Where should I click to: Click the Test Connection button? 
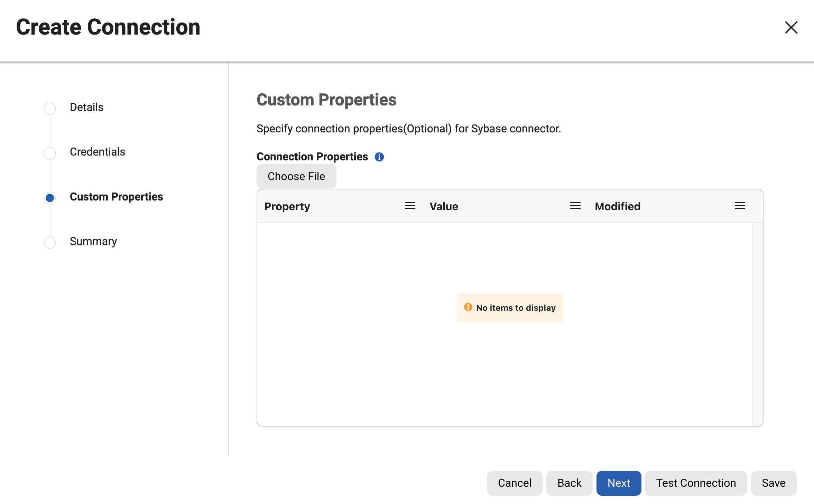click(x=695, y=483)
